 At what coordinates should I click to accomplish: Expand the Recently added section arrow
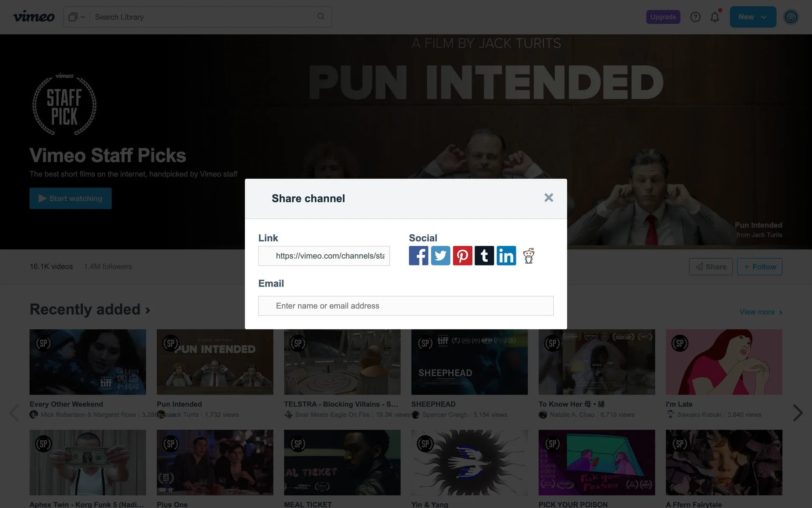pos(148,310)
